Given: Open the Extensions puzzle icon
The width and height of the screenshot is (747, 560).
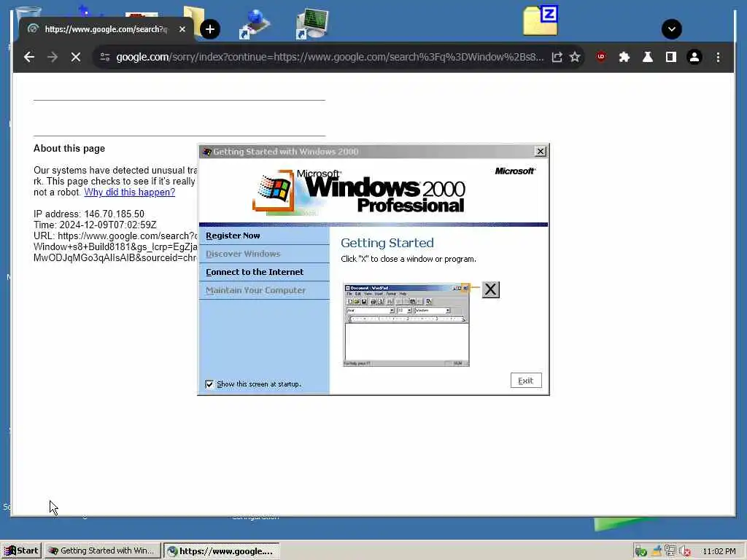Looking at the screenshot, I should (x=624, y=57).
